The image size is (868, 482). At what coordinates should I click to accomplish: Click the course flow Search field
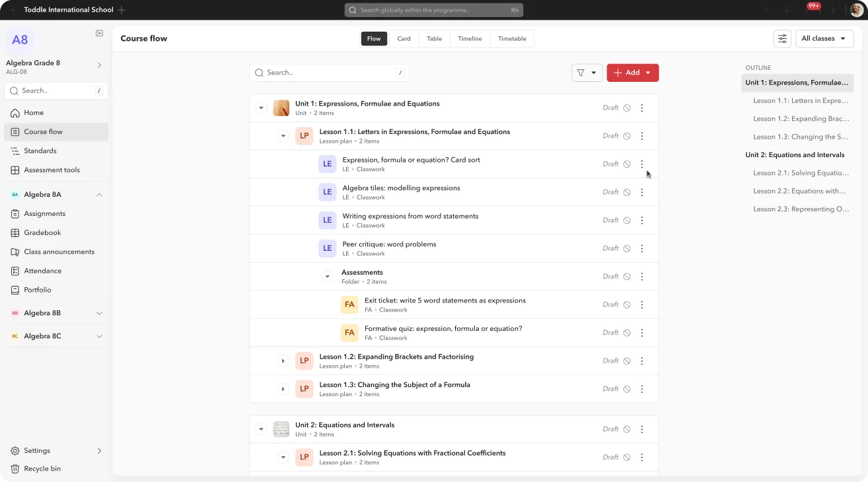(x=329, y=73)
